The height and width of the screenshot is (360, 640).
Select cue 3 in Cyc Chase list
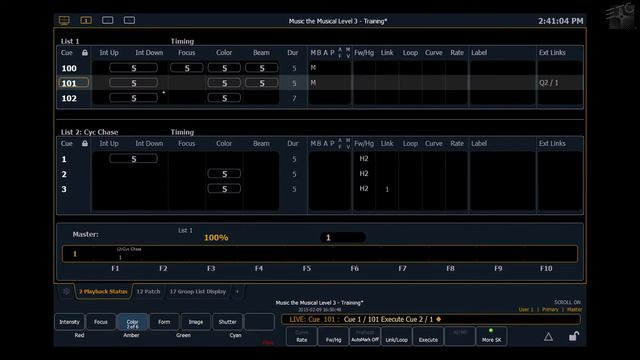pos(64,189)
